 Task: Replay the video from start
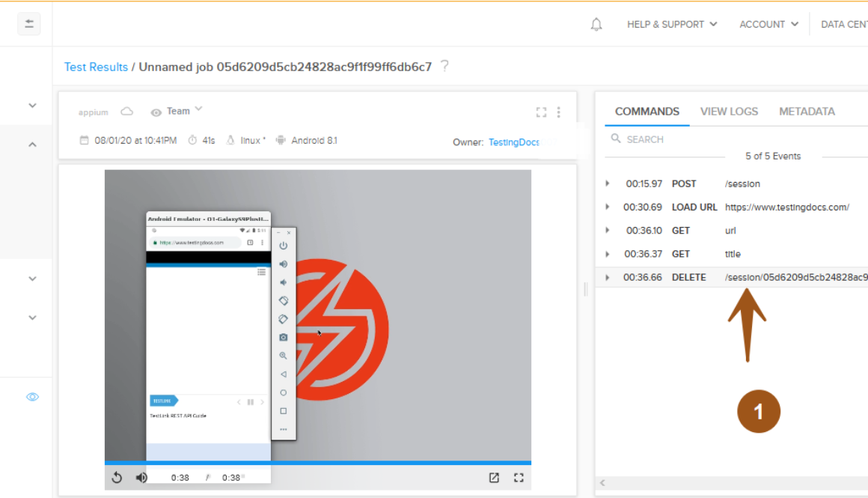tap(117, 477)
